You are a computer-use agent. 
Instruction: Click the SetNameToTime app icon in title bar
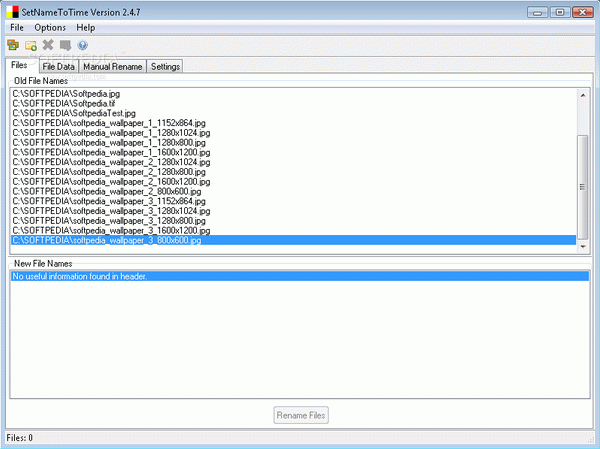point(13,12)
